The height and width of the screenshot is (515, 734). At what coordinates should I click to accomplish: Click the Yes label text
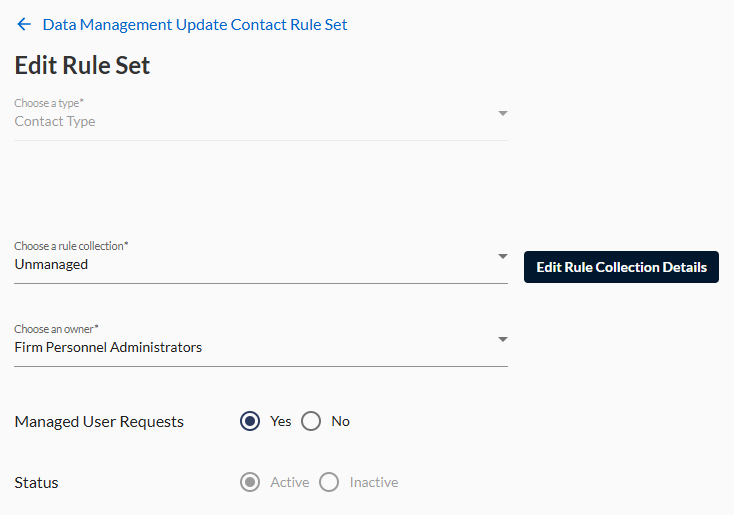point(280,421)
